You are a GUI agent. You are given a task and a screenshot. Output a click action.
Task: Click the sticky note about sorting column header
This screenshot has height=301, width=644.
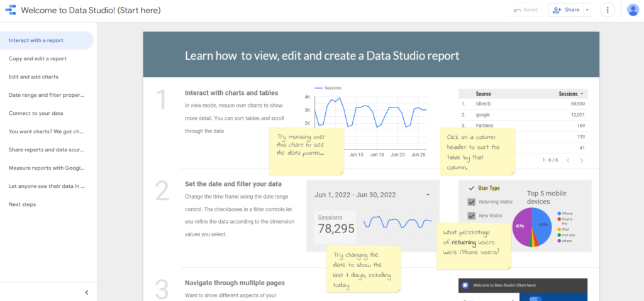[478, 151]
